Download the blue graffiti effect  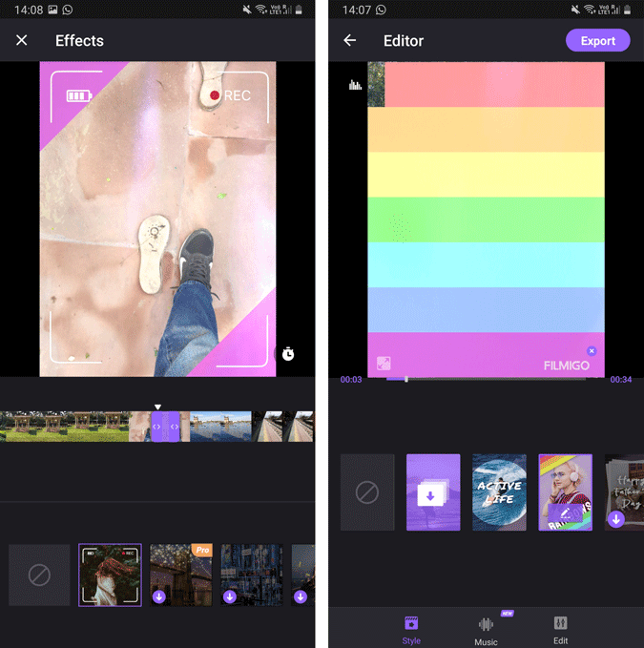pos(230,596)
